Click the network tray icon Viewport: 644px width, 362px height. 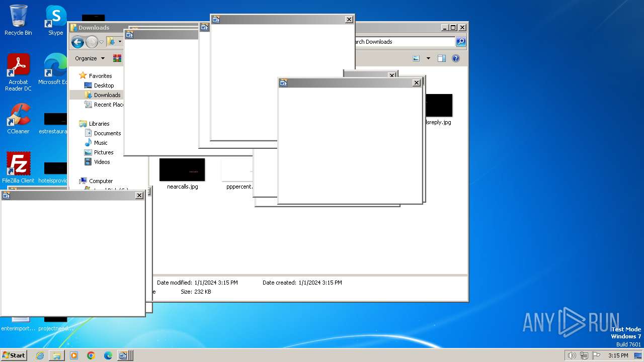tap(584, 355)
